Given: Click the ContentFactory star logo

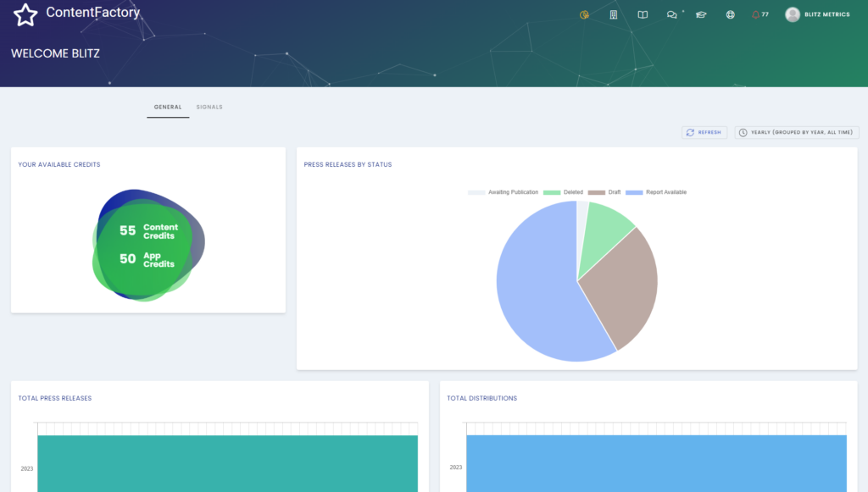Looking at the screenshot, I should tap(26, 14).
